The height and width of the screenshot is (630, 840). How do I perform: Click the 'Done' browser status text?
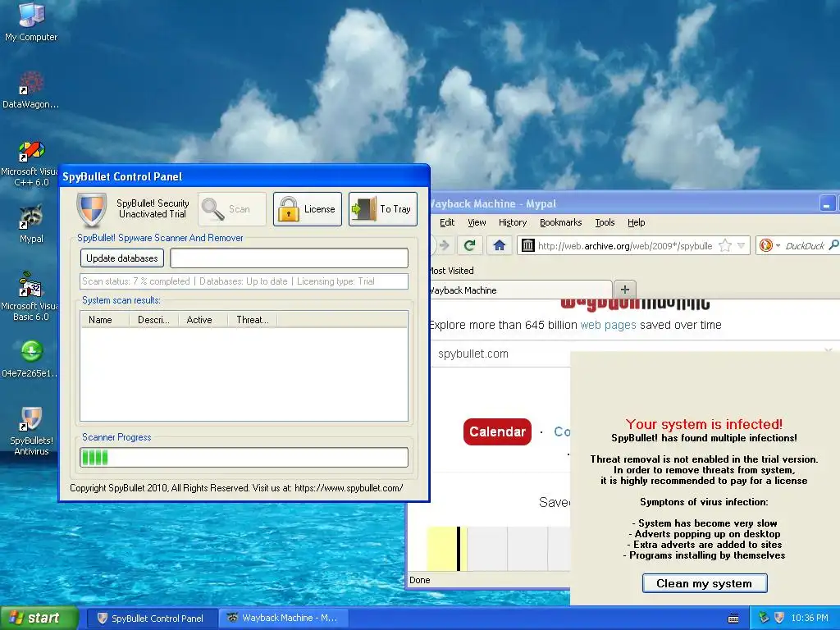pos(419,580)
